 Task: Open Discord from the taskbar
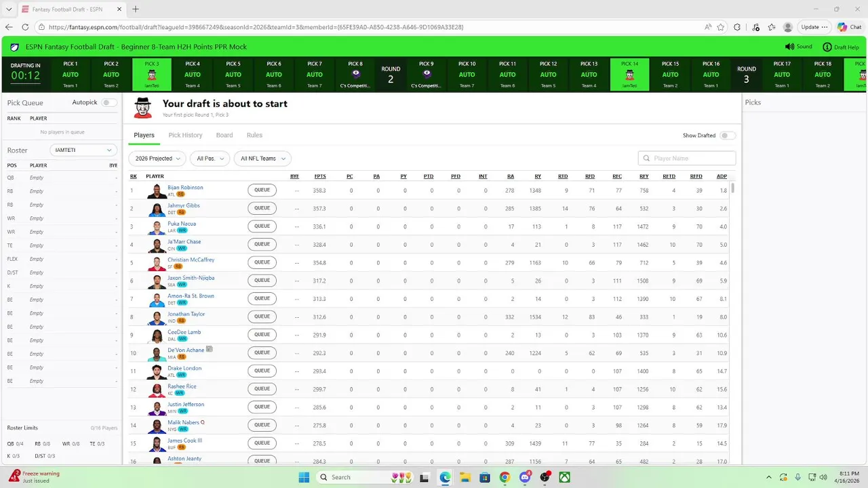coord(524,476)
